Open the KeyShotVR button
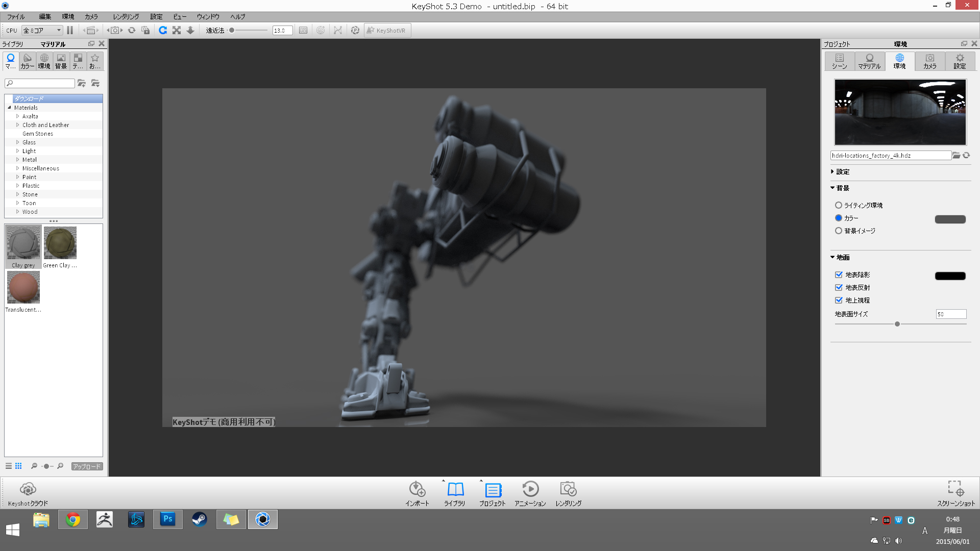980x551 pixels. [x=387, y=30]
